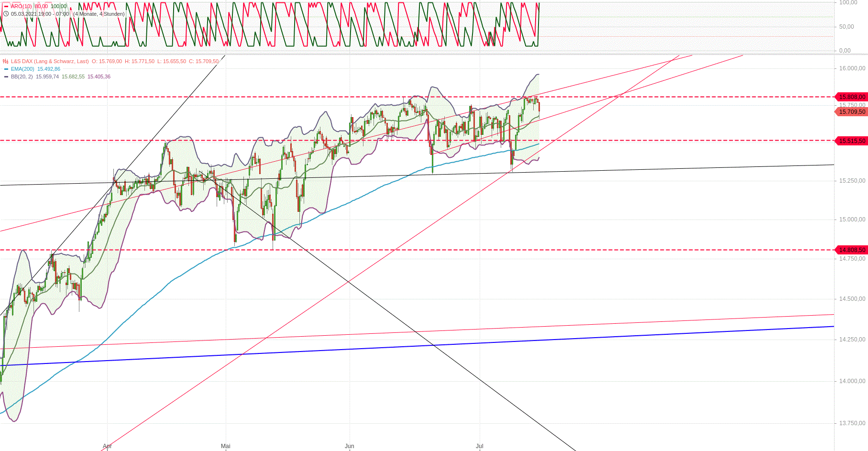The image size is (868, 451).
Task: Click the 14.750,00 price axis label
Action: (x=852, y=259)
